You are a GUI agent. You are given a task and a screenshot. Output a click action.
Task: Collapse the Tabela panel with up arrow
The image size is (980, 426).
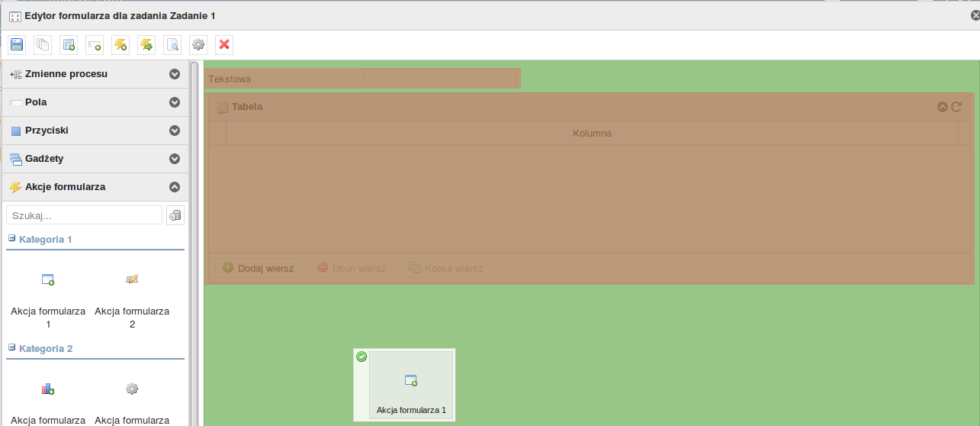pyautogui.click(x=943, y=107)
